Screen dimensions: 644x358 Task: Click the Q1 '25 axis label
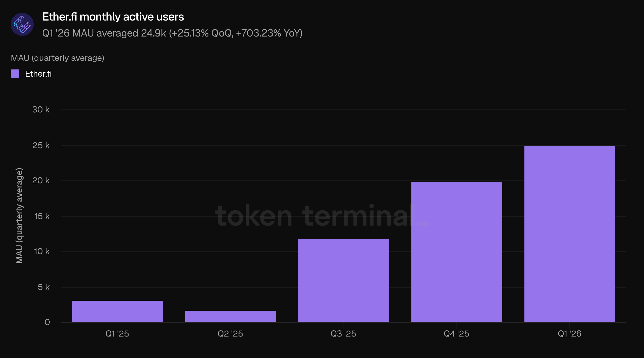(x=117, y=333)
